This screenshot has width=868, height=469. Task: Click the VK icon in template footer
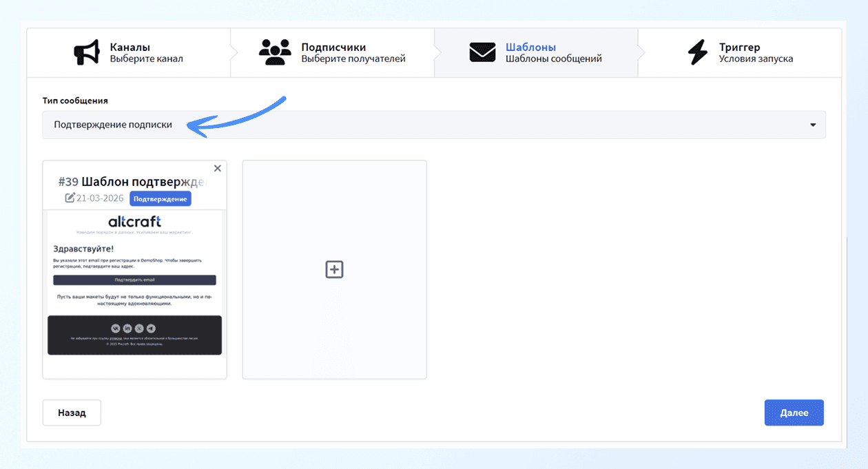click(115, 329)
